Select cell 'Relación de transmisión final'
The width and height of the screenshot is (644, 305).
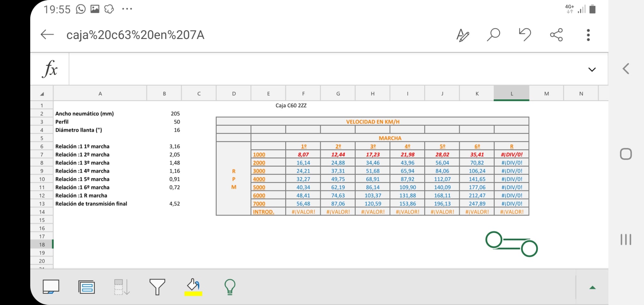click(x=100, y=203)
